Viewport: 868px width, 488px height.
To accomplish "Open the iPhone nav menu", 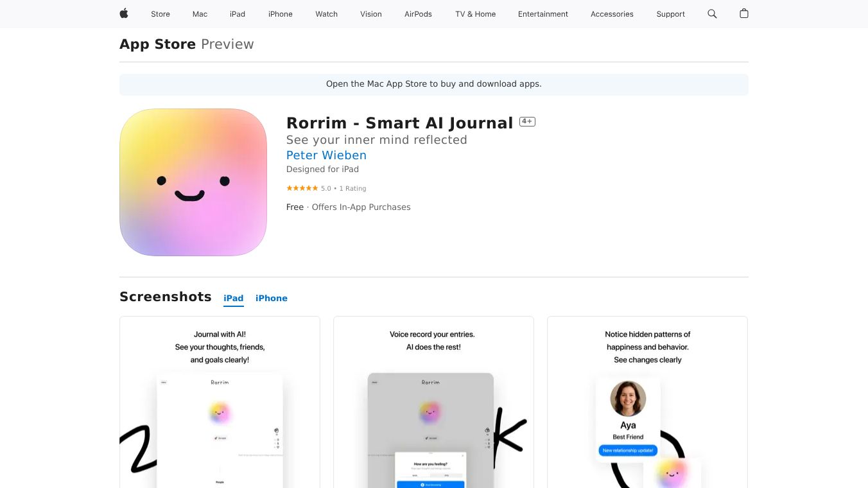I will 281,14.
